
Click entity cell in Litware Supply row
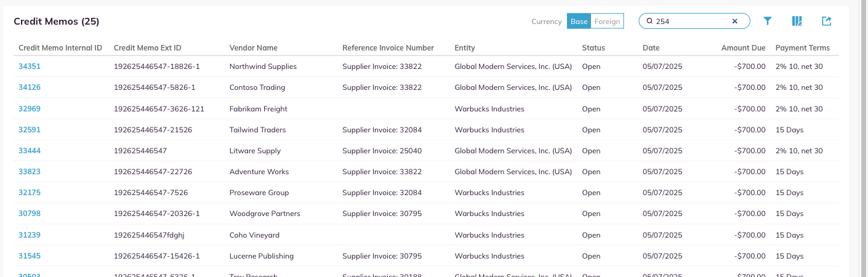[513, 151]
